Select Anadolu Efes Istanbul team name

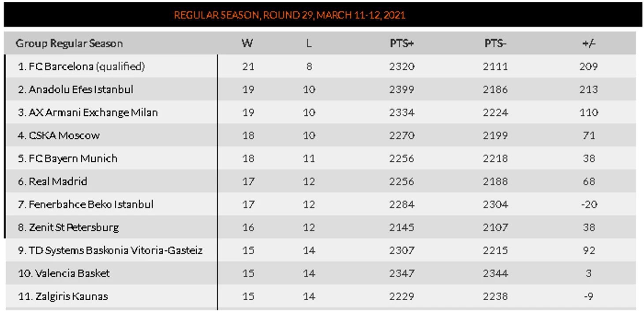tap(81, 89)
